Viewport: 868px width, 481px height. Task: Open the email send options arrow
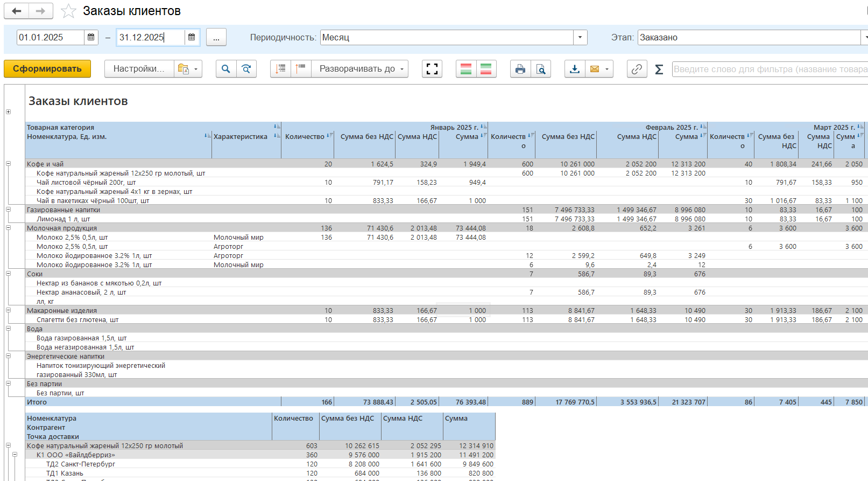coord(607,69)
